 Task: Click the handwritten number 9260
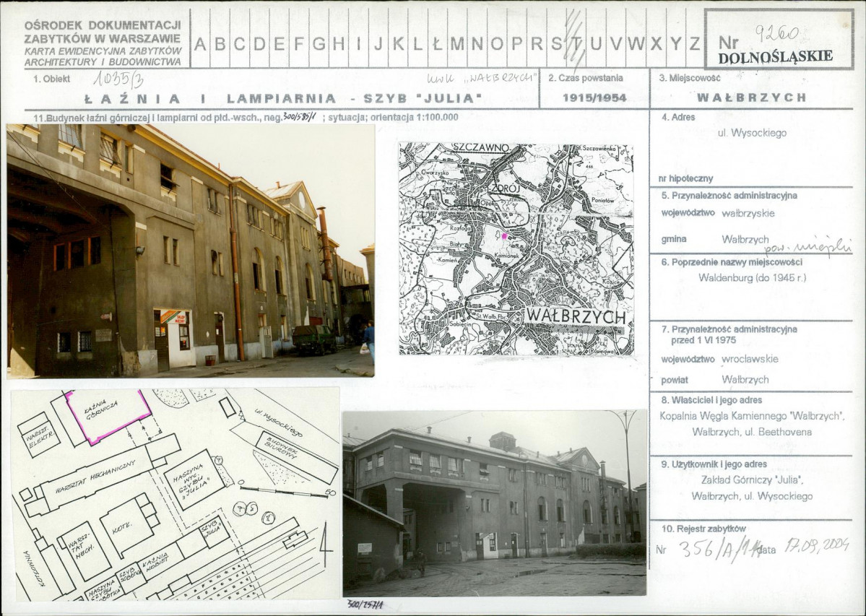(x=776, y=34)
